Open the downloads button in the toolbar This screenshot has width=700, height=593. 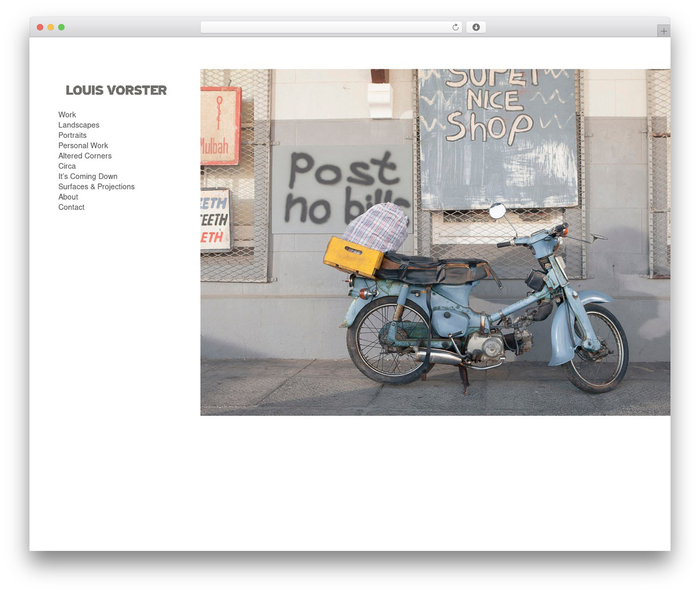tap(476, 27)
